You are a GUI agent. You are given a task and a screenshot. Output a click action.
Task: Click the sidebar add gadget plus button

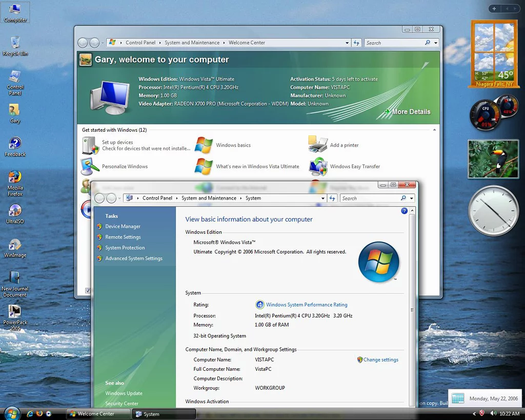click(x=494, y=9)
